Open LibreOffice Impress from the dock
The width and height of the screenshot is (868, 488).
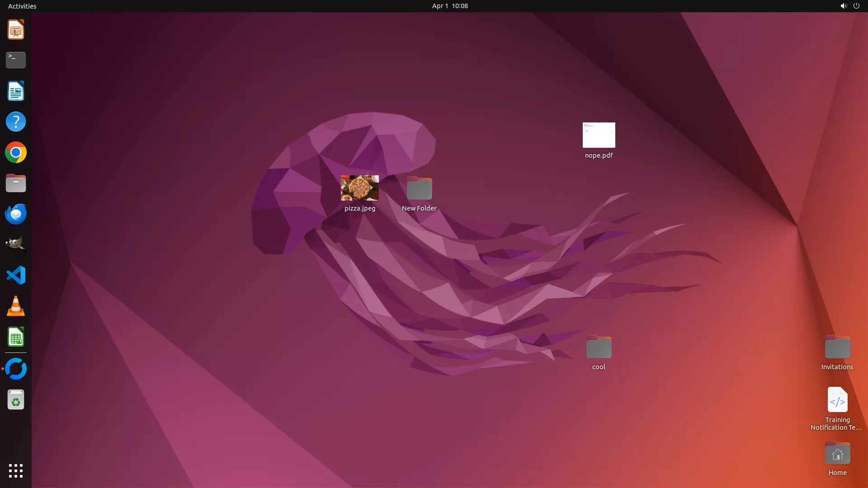(16, 30)
